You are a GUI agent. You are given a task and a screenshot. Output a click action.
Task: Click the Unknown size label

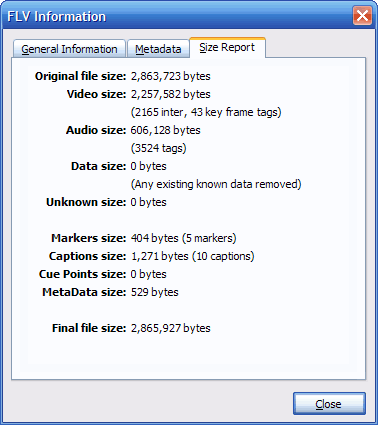86,202
